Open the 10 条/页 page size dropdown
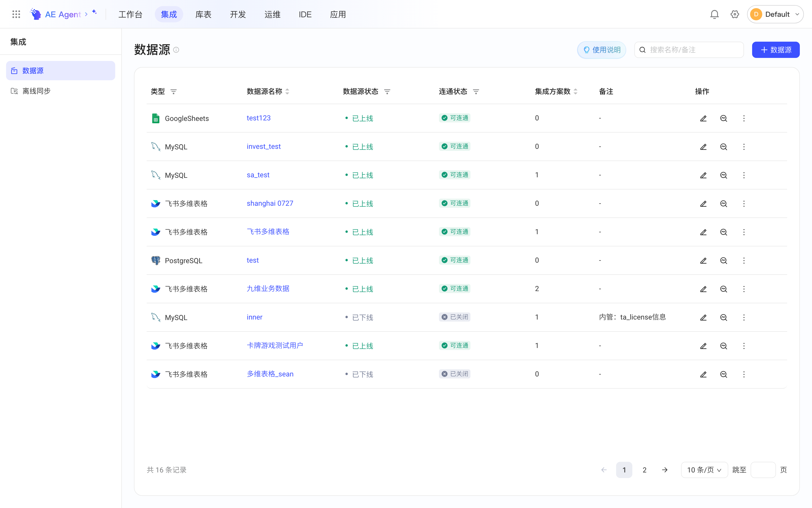This screenshot has height=508, width=812. point(704,470)
